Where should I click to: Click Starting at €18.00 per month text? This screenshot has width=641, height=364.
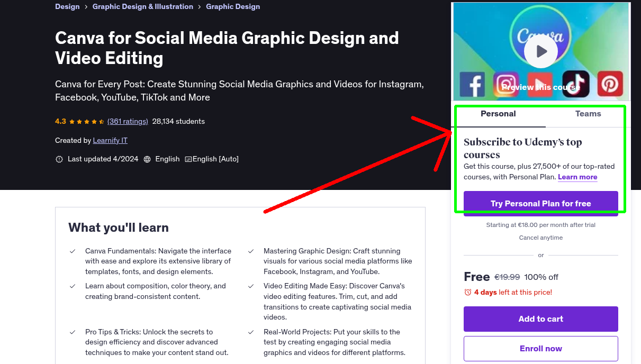[x=541, y=225]
